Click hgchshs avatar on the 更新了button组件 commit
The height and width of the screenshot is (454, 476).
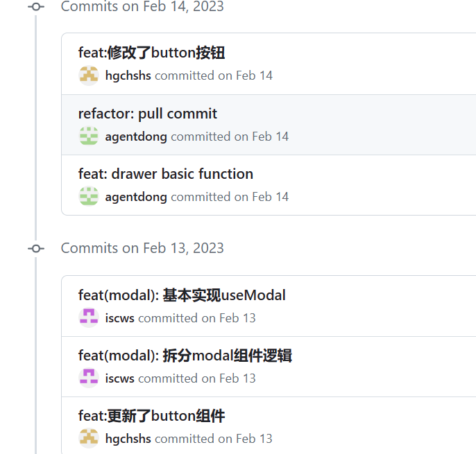click(89, 439)
